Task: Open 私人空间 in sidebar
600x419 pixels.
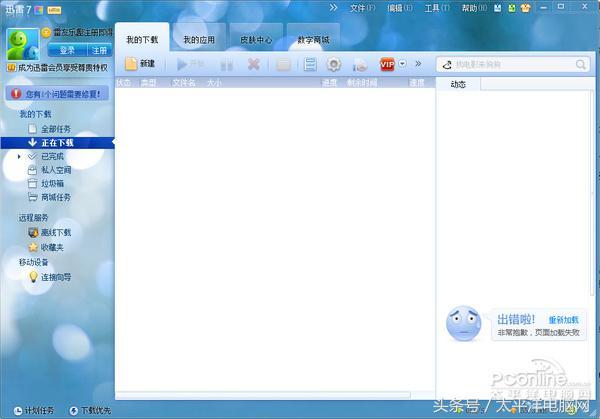Action: point(56,170)
